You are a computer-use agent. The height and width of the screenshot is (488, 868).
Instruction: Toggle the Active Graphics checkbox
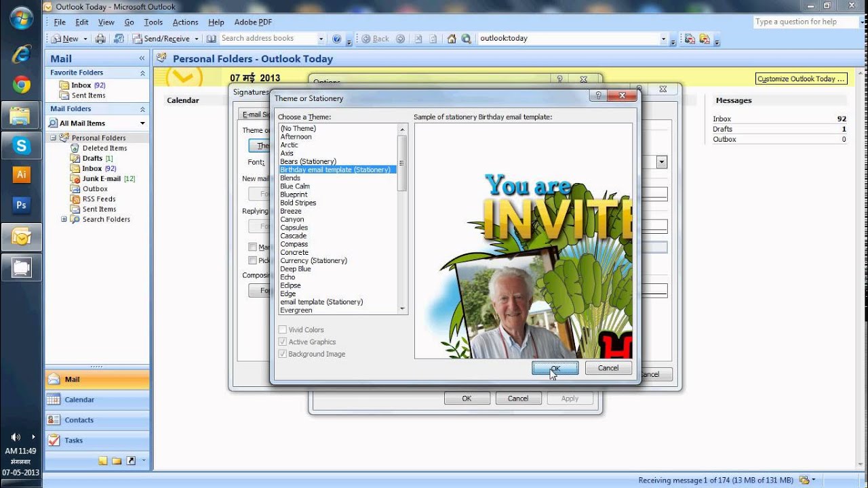point(283,342)
